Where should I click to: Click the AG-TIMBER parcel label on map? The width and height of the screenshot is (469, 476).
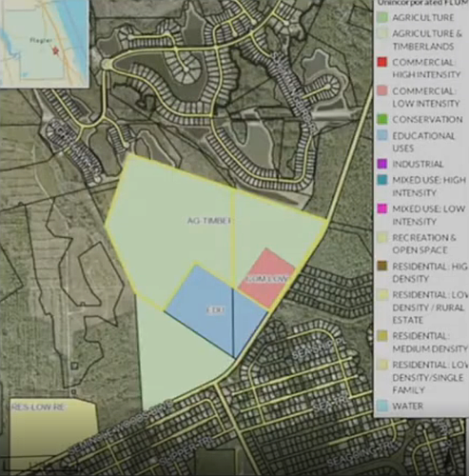pyautogui.click(x=208, y=221)
